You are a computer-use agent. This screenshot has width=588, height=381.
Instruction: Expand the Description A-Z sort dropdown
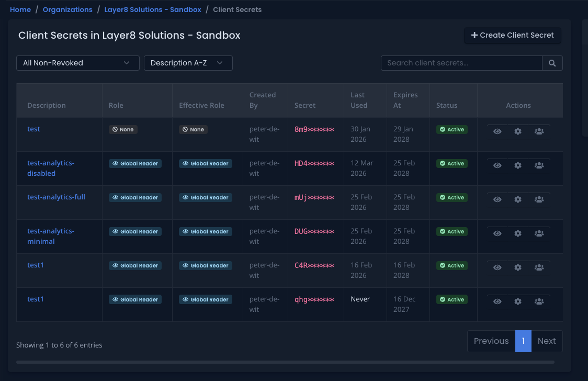pos(188,63)
